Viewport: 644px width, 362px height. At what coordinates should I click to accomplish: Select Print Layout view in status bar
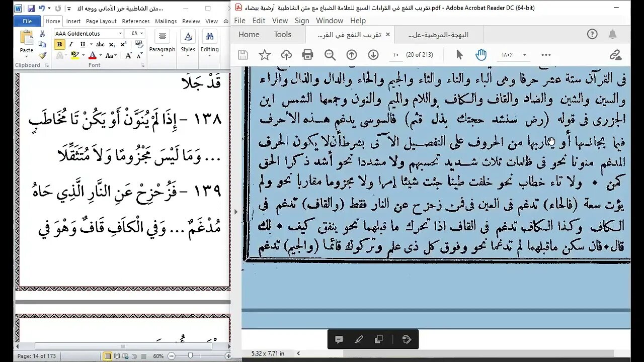pos(107,356)
